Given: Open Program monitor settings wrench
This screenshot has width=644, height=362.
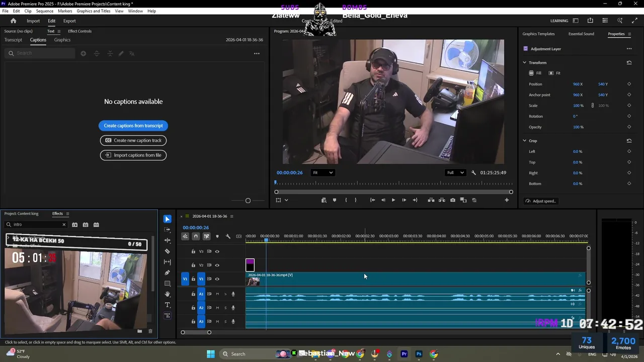Looking at the screenshot, I should click(473, 172).
